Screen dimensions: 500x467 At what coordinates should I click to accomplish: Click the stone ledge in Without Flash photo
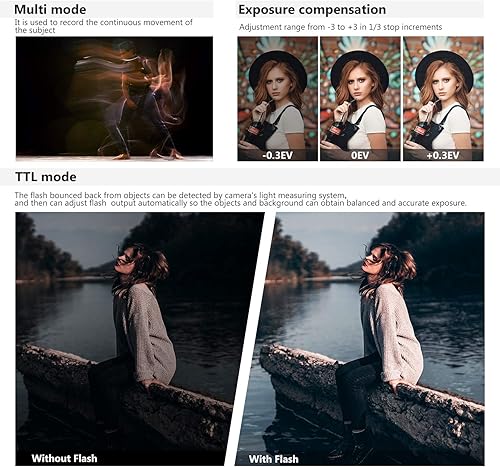click(123, 393)
